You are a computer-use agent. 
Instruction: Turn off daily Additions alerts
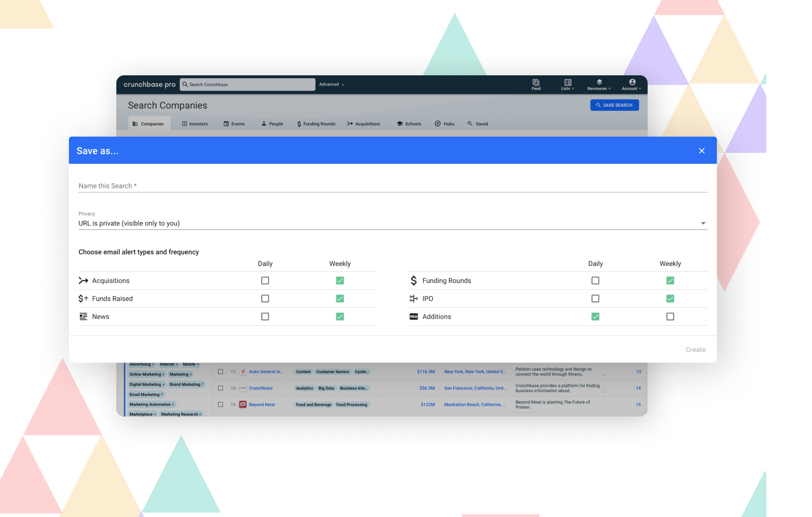click(595, 316)
